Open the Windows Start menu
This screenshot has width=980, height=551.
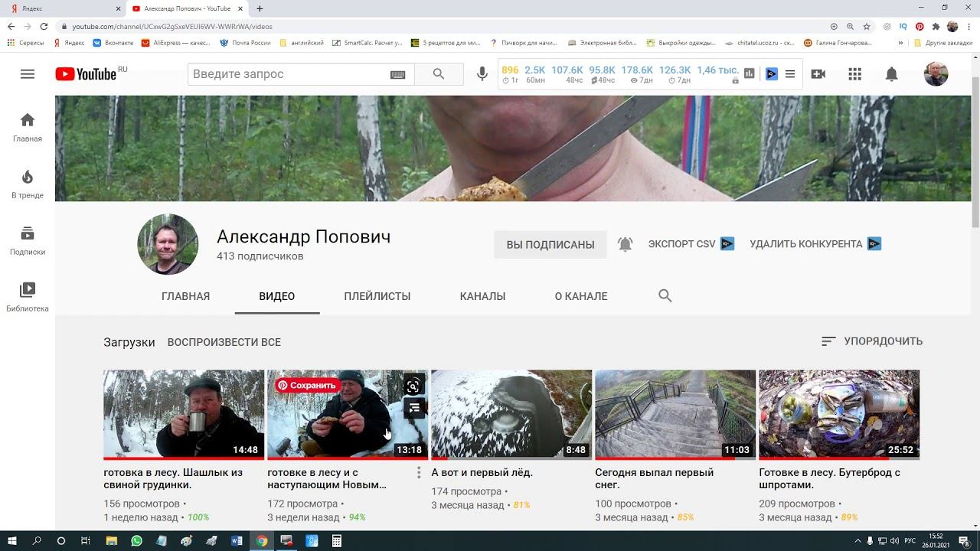12,541
